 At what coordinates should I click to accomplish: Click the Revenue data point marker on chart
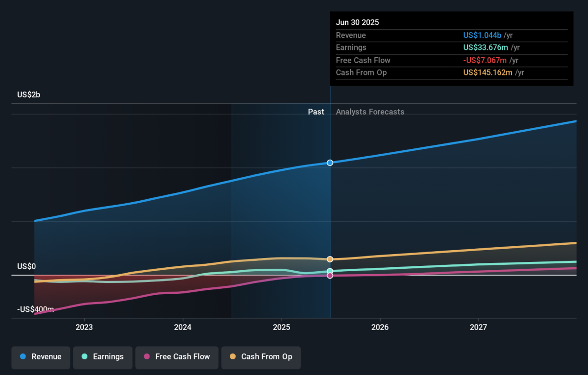[x=330, y=163]
